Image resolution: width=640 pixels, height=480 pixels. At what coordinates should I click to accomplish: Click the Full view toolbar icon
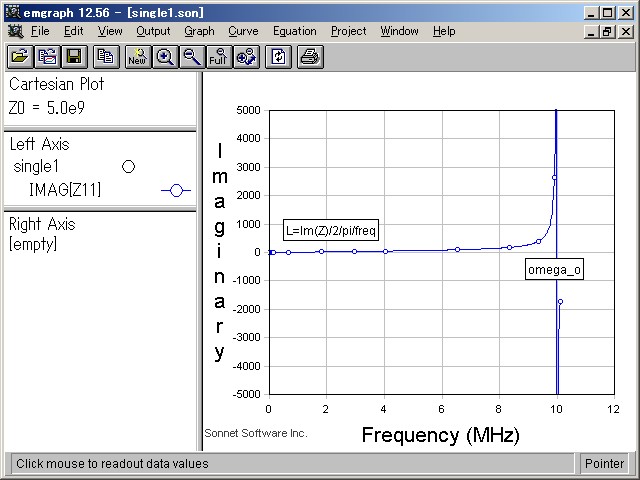(218, 57)
